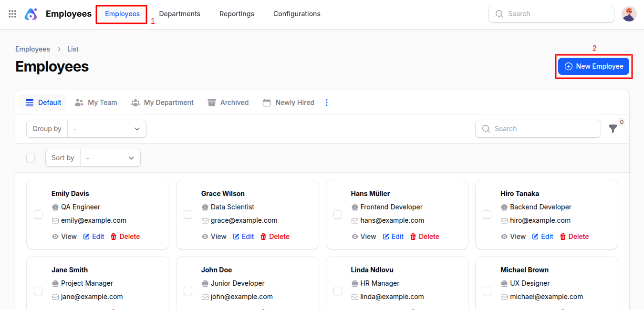Click Edit icon on Emily Davis card
Screen dimensions: 644x310
pos(87,237)
